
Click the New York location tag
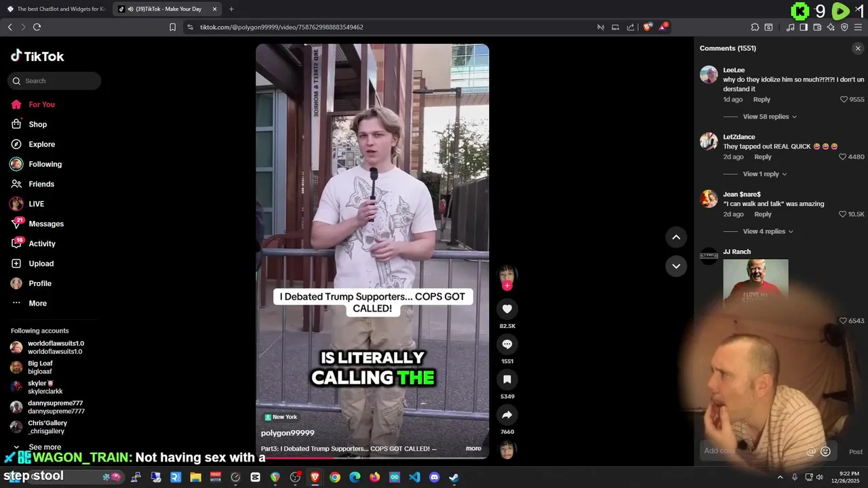pyautogui.click(x=281, y=417)
